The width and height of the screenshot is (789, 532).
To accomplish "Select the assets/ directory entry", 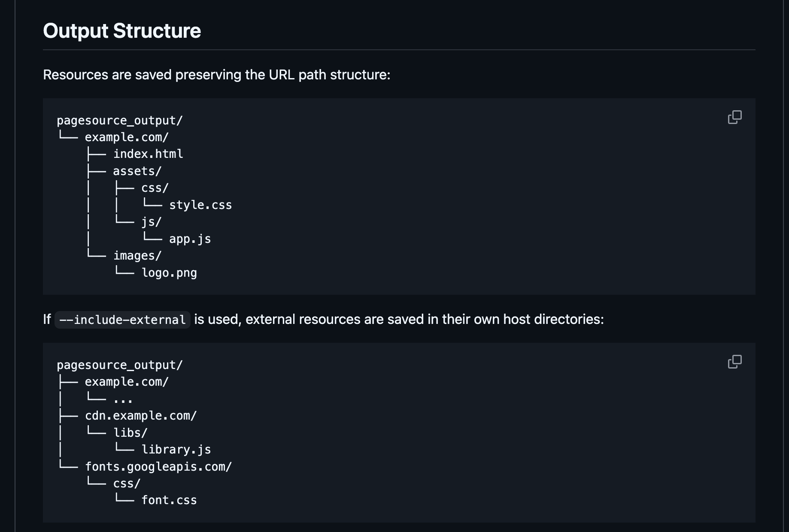I will [x=137, y=170].
